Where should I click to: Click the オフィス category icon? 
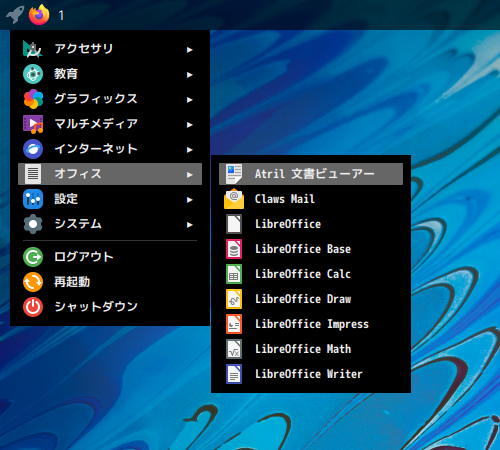pos(33,174)
